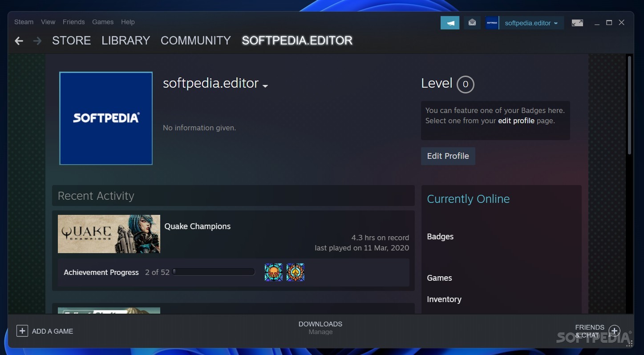The image size is (644, 355).
Task: Open the softpedia.editor account dropdown
Action: coord(531,23)
